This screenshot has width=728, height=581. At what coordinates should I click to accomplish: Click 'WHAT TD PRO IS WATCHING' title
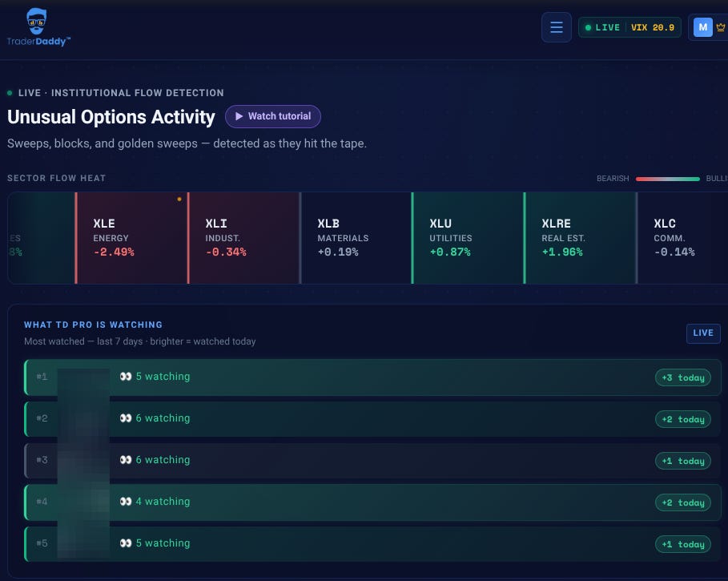[94, 325]
